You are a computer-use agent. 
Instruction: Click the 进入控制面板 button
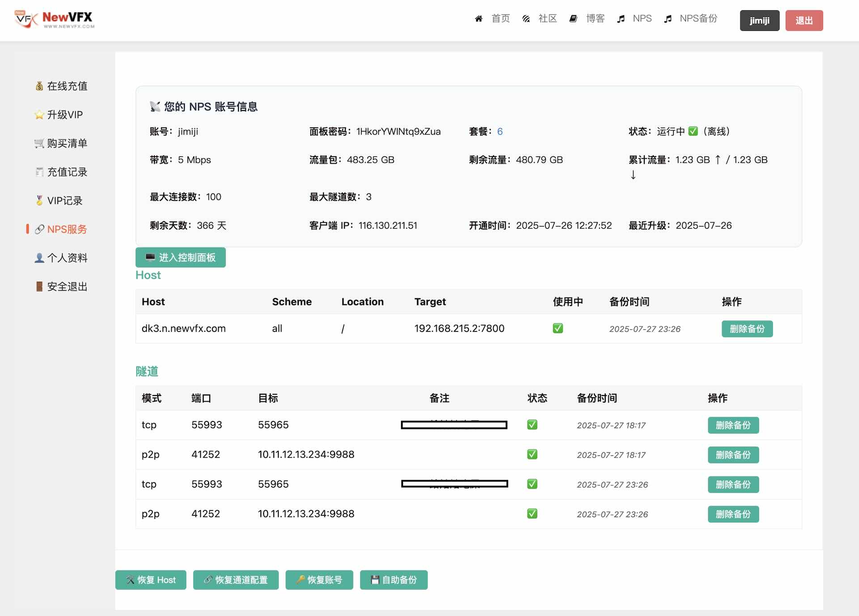tap(180, 257)
